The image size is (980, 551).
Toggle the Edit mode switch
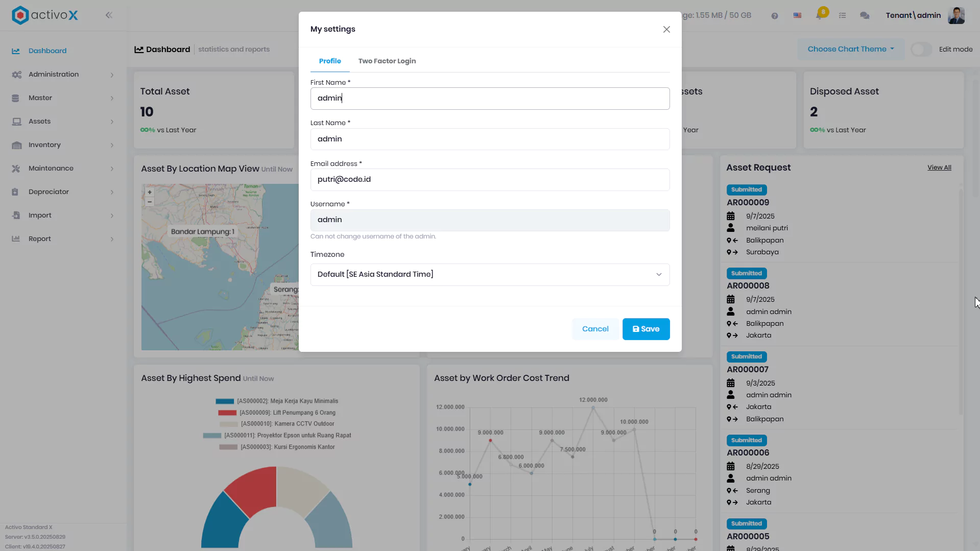click(x=921, y=50)
